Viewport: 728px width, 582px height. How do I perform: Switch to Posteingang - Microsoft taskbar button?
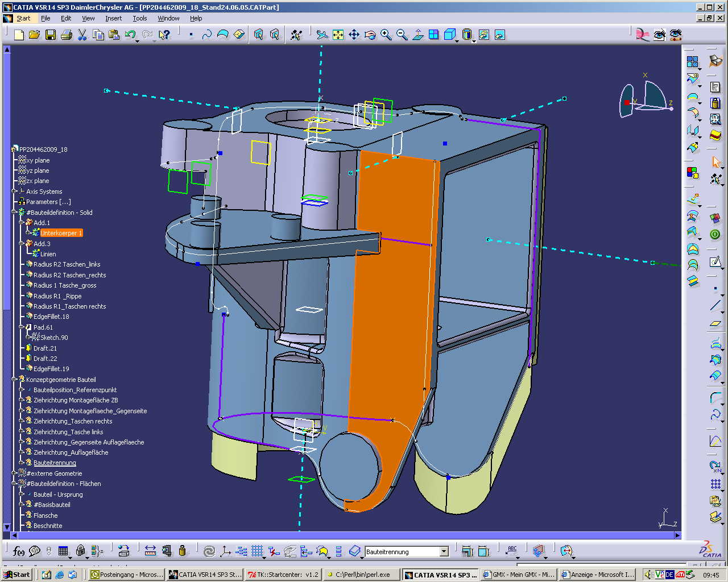click(x=127, y=575)
